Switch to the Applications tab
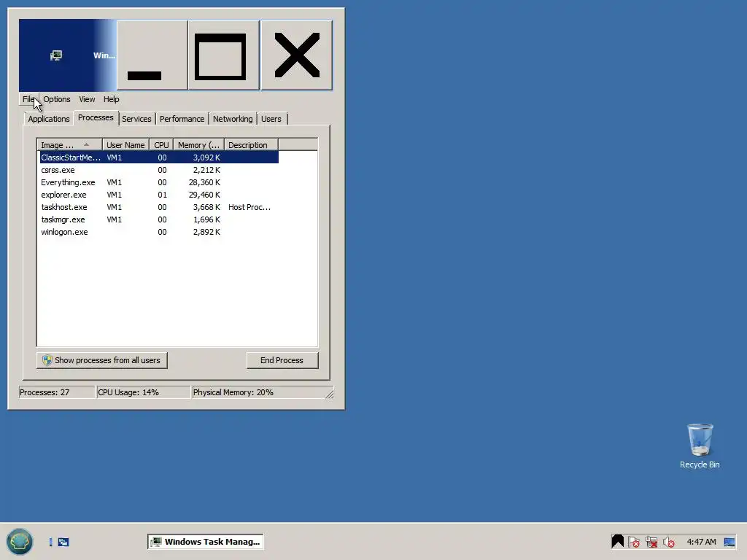 49,119
